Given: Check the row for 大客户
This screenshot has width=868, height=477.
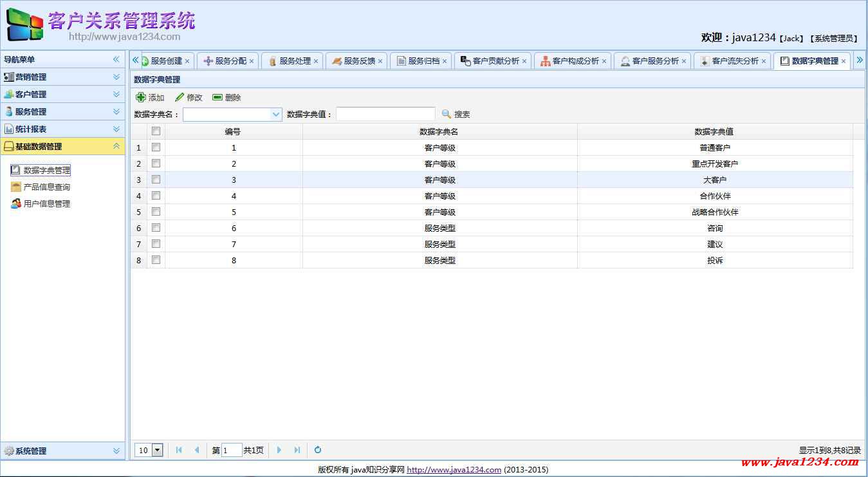Looking at the screenshot, I should (x=156, y=180).
